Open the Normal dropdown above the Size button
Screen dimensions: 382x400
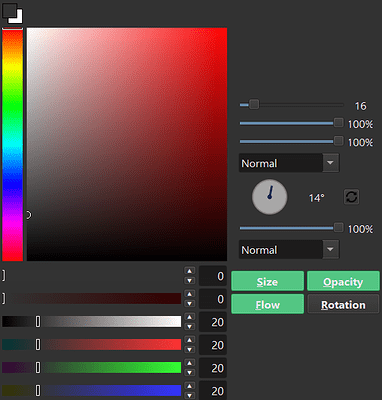289,250
